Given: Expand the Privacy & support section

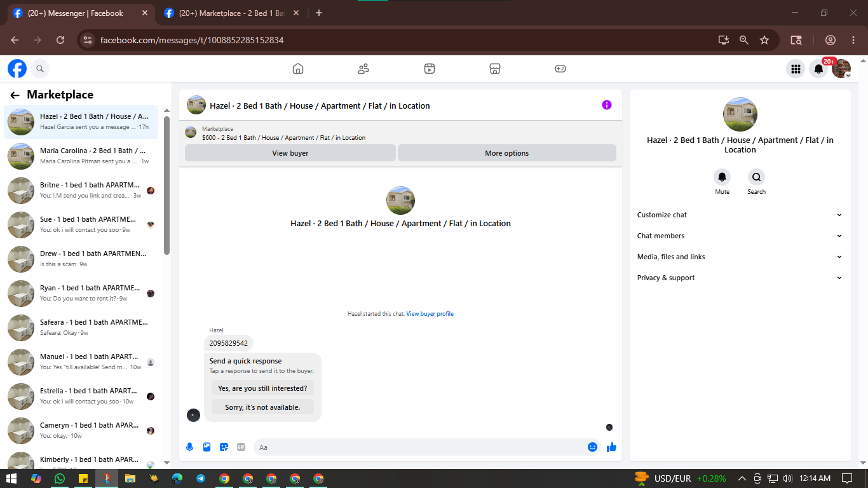Looking at the screenshot, I should [x=740, y=278].
